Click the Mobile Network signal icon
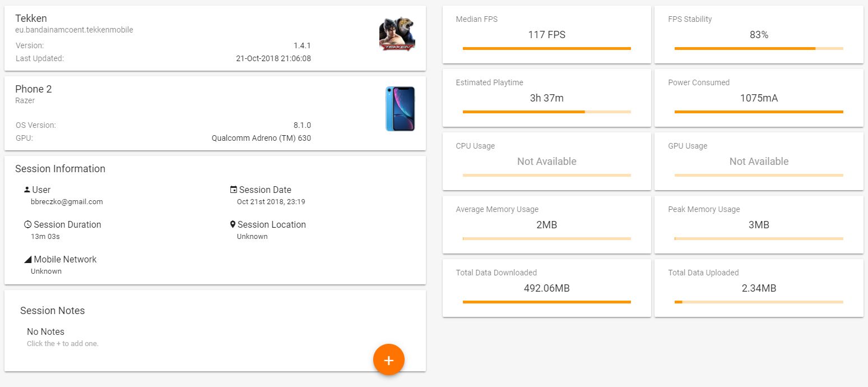The image size is (868, 387). 27,259
